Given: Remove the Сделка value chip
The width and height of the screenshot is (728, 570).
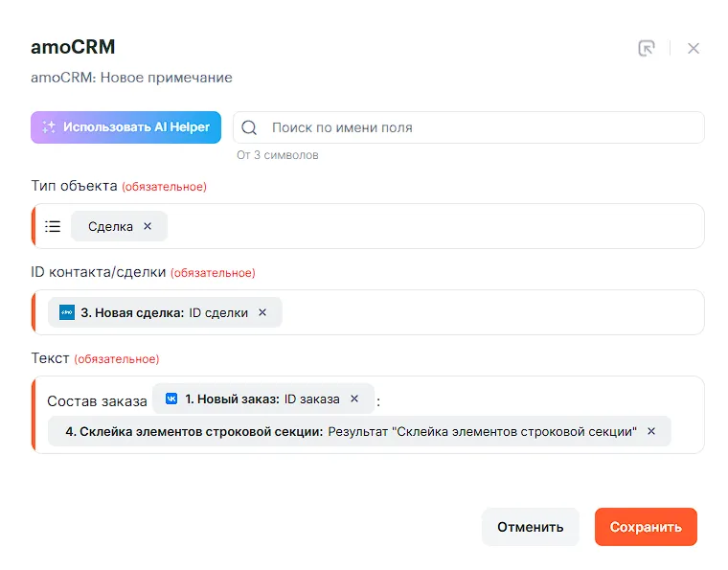Looking at the screenshot, I should point(148,226).
